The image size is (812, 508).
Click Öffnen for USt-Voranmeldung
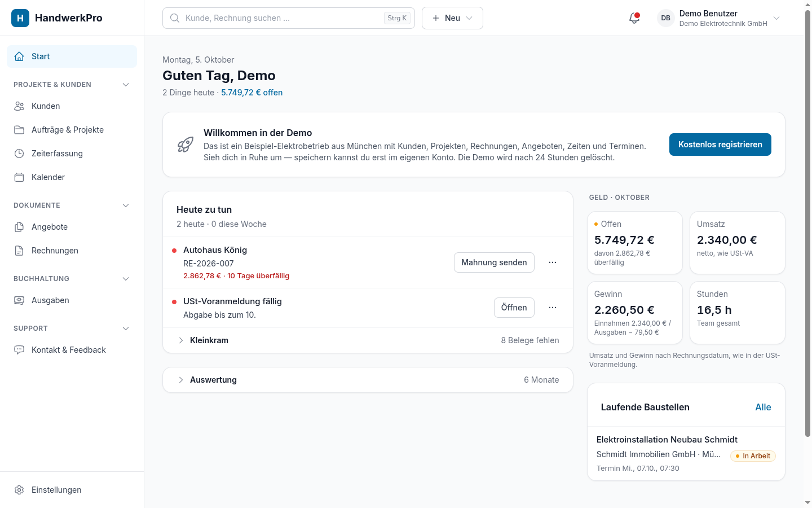(514, 308)
